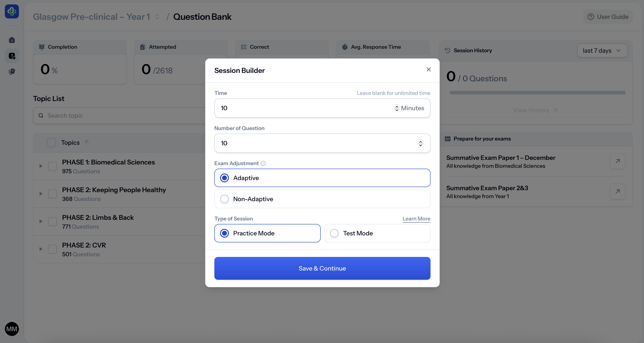Open the Learn More link
Image resolution: width=644 pixels, height=343 pixels.
click(416, 219)
